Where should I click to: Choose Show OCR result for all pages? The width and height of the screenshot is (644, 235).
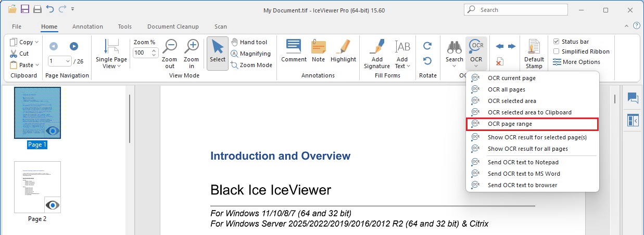click(x=533, y=149)
